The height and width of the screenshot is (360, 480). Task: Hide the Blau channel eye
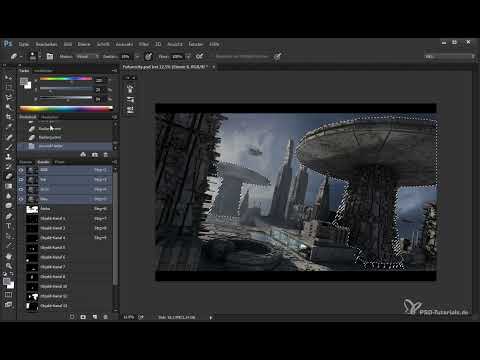(x=21, y=199)
